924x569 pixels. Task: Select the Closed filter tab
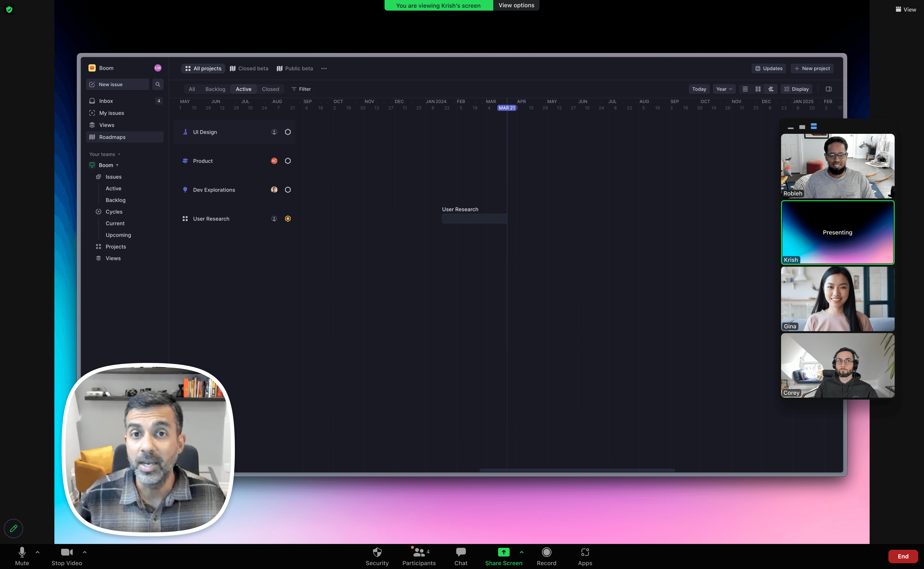270,89
